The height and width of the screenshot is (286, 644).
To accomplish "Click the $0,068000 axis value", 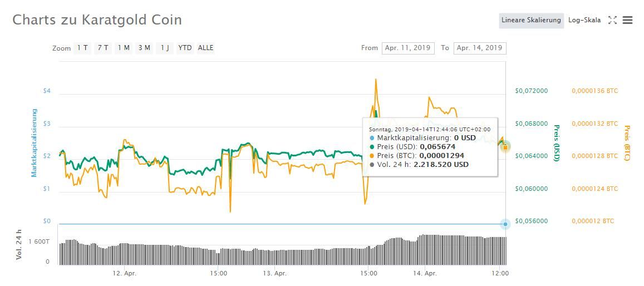I will click(531, 124).
